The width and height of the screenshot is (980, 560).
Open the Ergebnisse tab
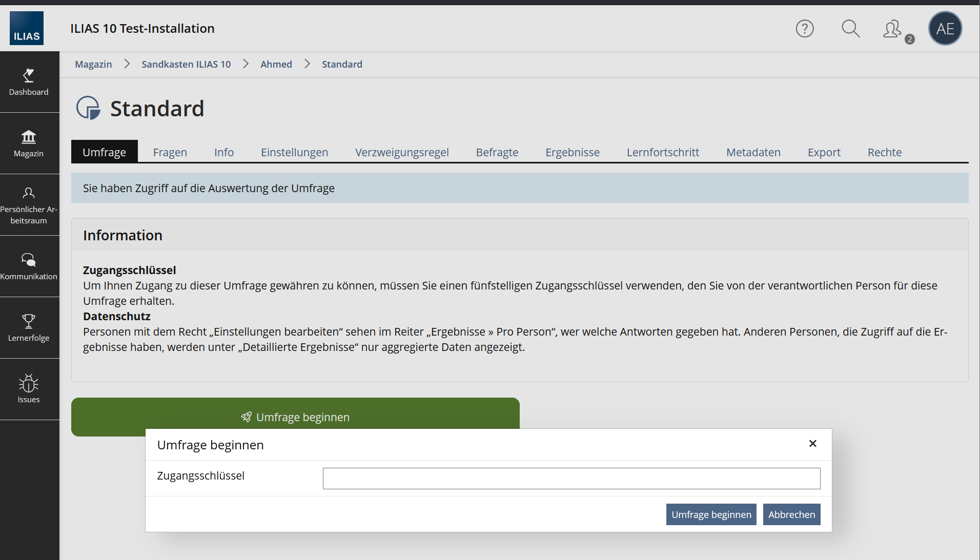[572, 152]
